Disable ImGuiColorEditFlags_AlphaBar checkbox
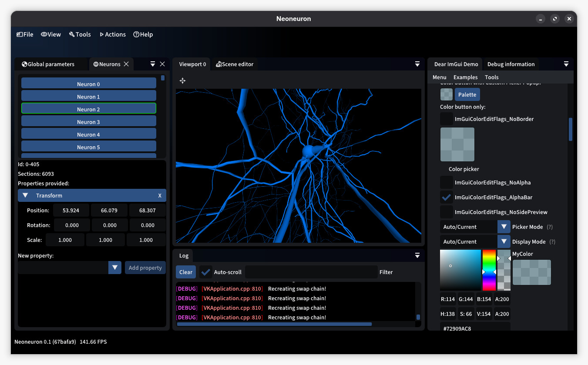The image size is (588, 365). click(446, 197)
